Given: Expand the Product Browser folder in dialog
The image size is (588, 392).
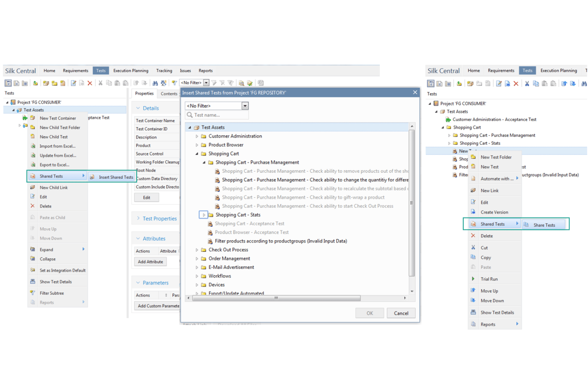Looking at the screenshot, I should (x=197, y=145).
